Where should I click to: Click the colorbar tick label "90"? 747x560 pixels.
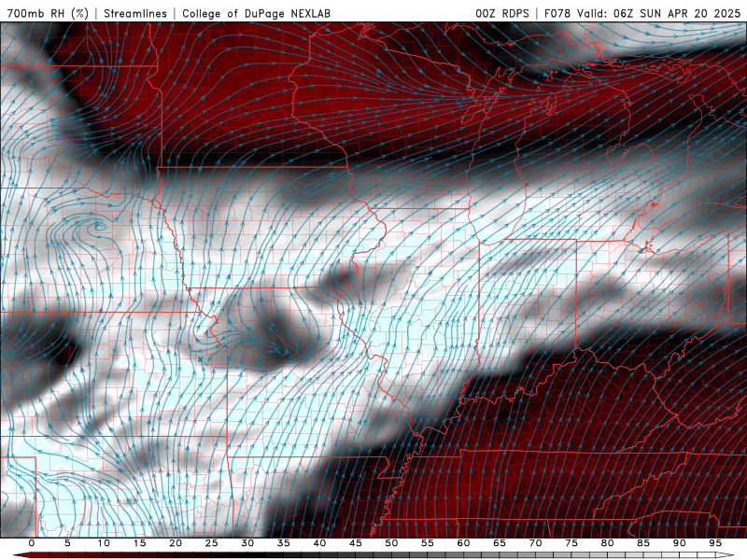[x=679, y=543]
